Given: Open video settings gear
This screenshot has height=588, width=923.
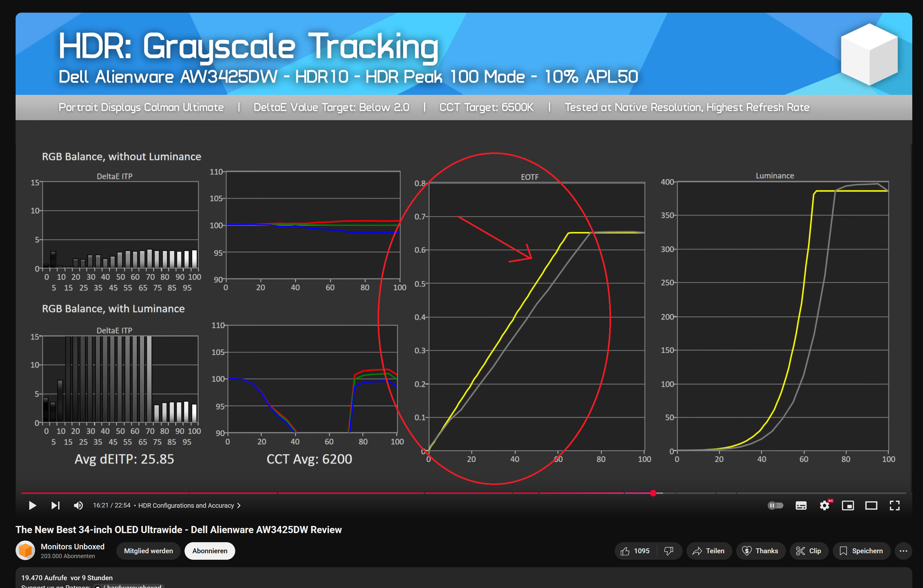Looking at the screenshot, I should [825, 505].
